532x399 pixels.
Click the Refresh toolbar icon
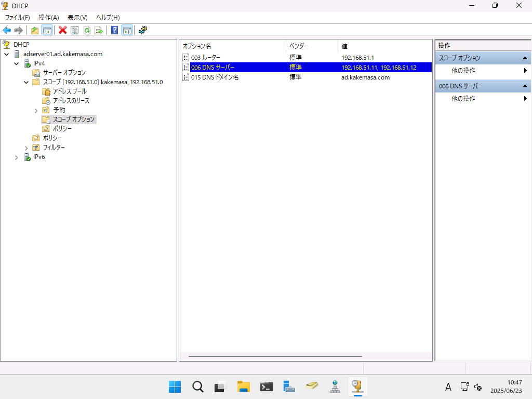click(87, 31)
